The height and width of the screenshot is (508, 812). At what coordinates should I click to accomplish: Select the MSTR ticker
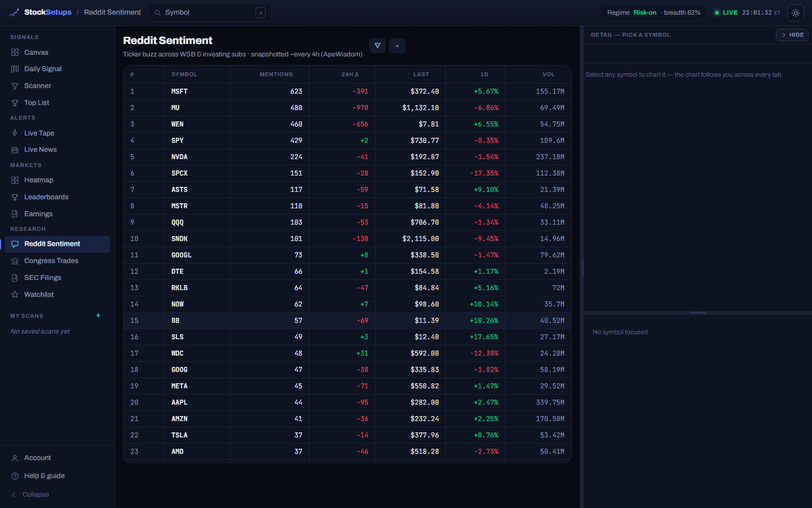coord(179,206)
